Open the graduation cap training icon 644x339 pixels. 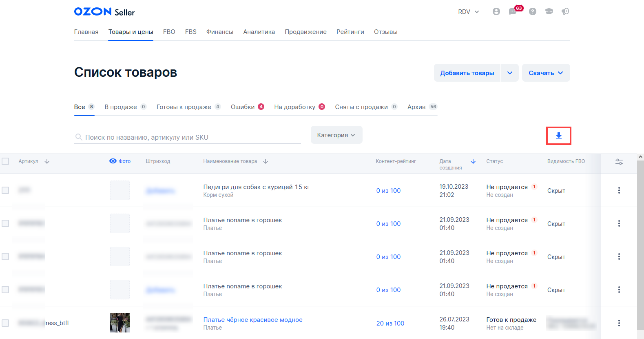point(549,11)
